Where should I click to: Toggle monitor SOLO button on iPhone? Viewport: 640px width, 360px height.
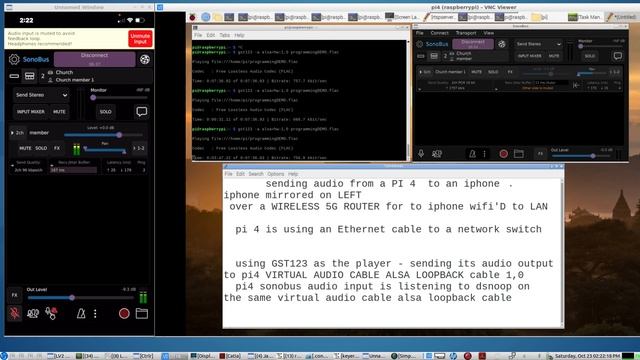tap(105, 111)
